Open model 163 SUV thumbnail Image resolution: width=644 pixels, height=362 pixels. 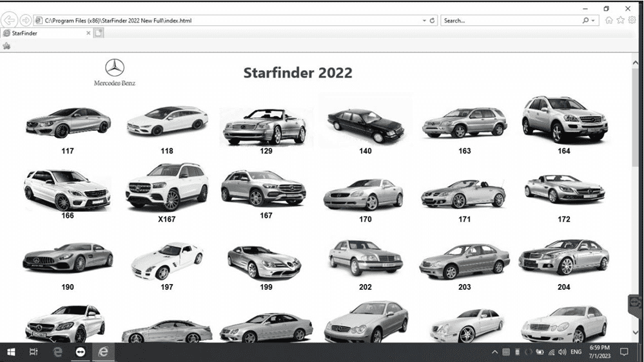(465, 122)
